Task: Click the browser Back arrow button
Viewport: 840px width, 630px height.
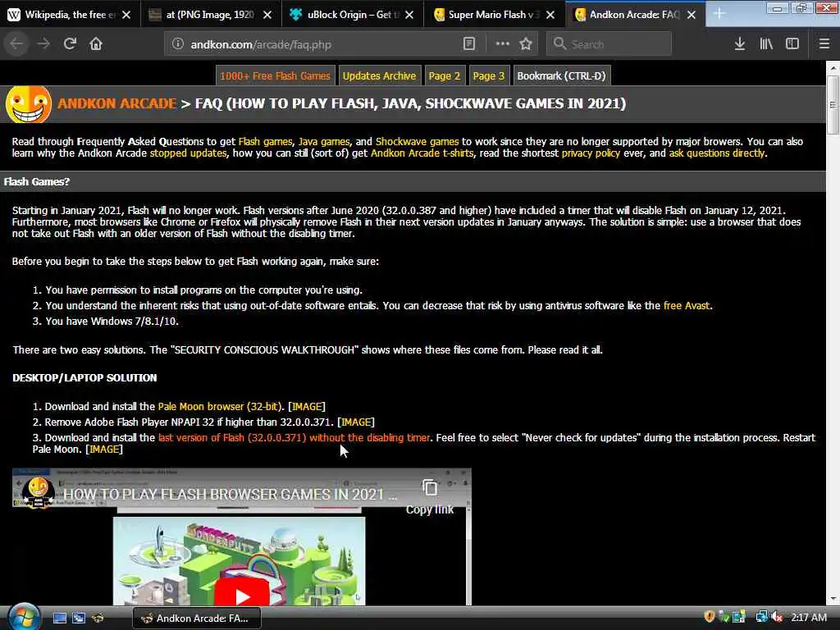Action: pos(16,44)
